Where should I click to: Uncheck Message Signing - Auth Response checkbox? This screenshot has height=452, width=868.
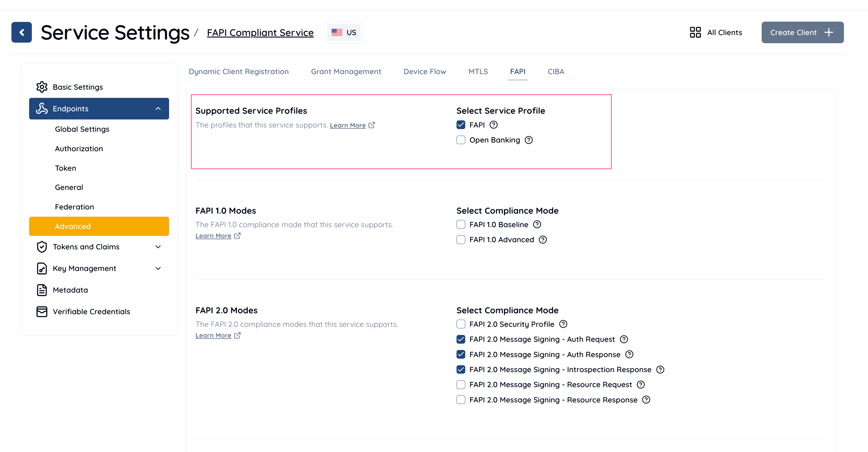coord(461,354)
